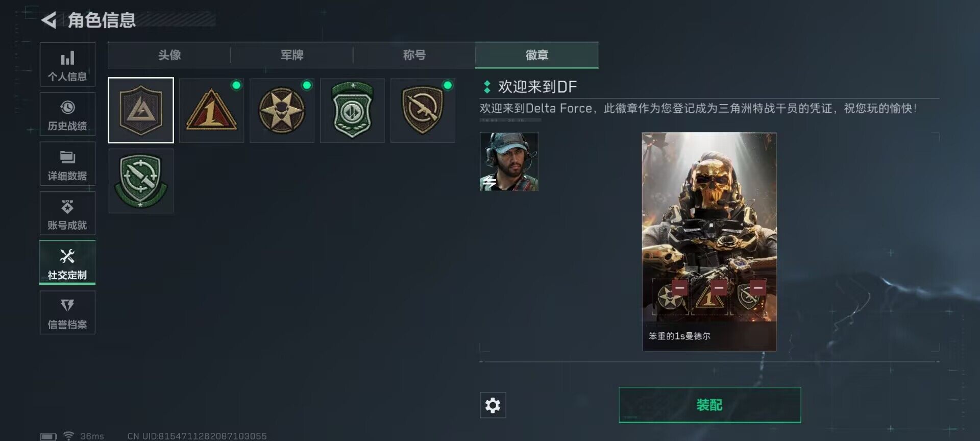Select the 徽章 tab
Viewport: 980px width, 441px height.
click(536, 55)
